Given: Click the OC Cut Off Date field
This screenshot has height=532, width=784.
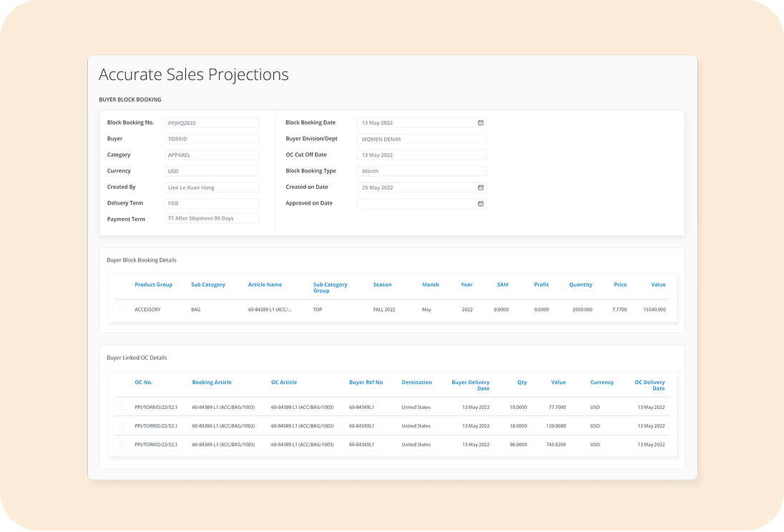Looking at the screenshot, I should (x=421, y=155).
